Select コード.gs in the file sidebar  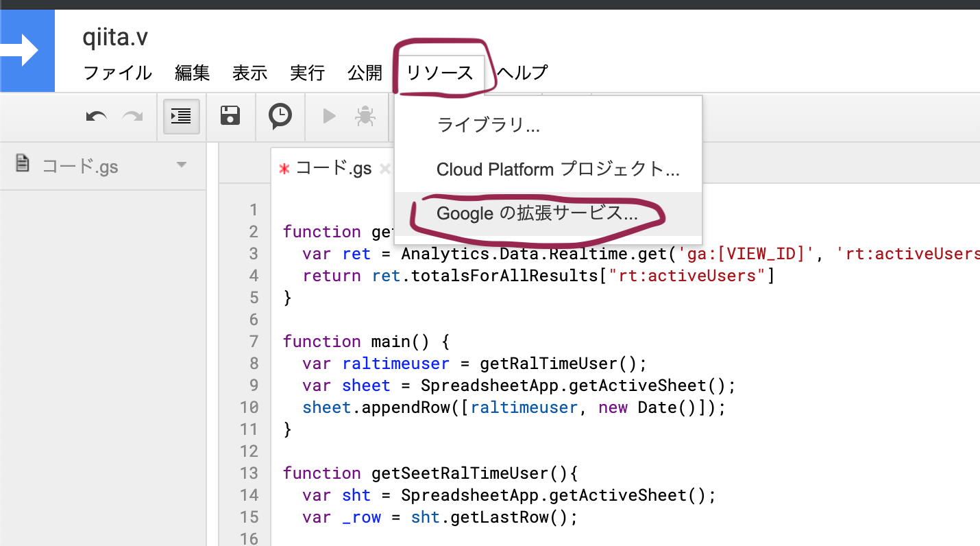[79, 166]
